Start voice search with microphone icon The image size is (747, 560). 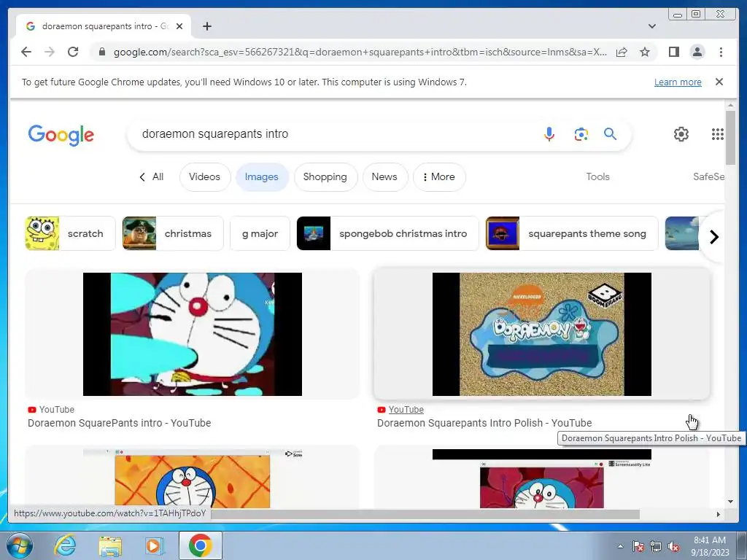(549, 134)
